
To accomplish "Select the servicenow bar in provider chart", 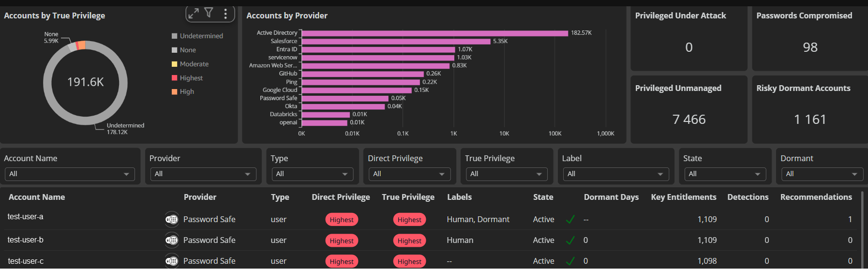I will [x=378, y=57].
